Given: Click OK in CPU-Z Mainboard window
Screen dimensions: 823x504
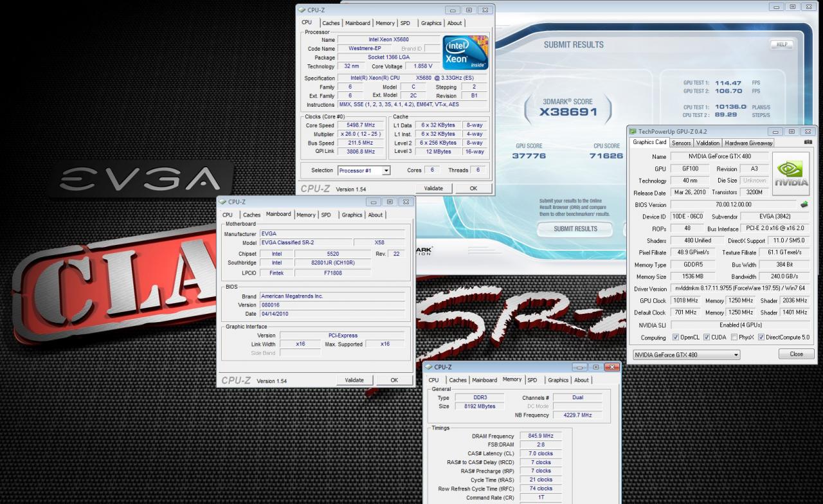Looking at the screenshot, I should [394, 380].
